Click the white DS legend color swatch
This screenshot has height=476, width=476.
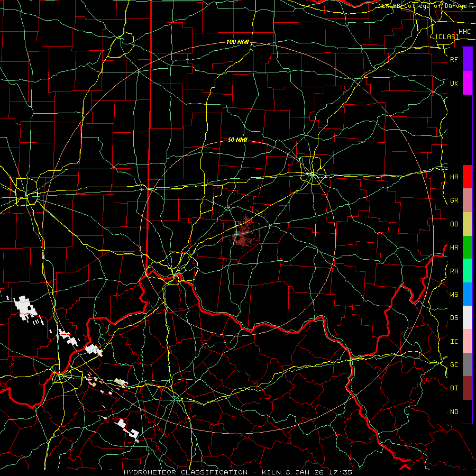point(467,317)
